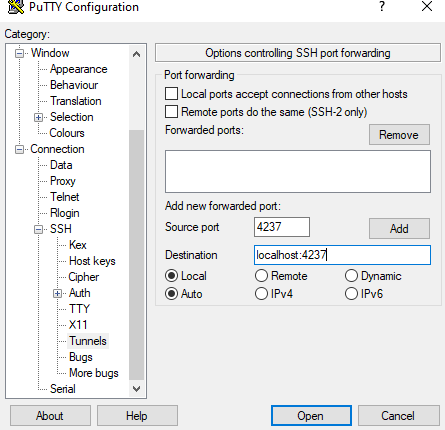Expand the Auth tree node

pyautogui.click(x=58, y=293)
